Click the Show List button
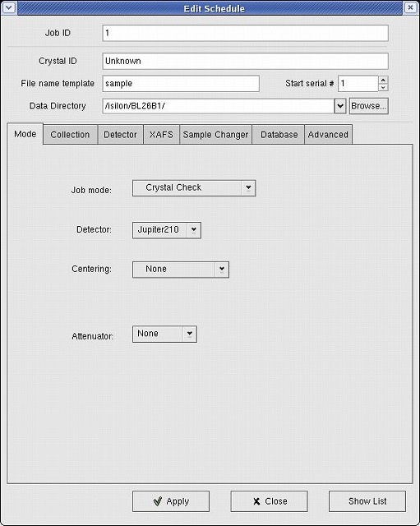 [367, 501]
